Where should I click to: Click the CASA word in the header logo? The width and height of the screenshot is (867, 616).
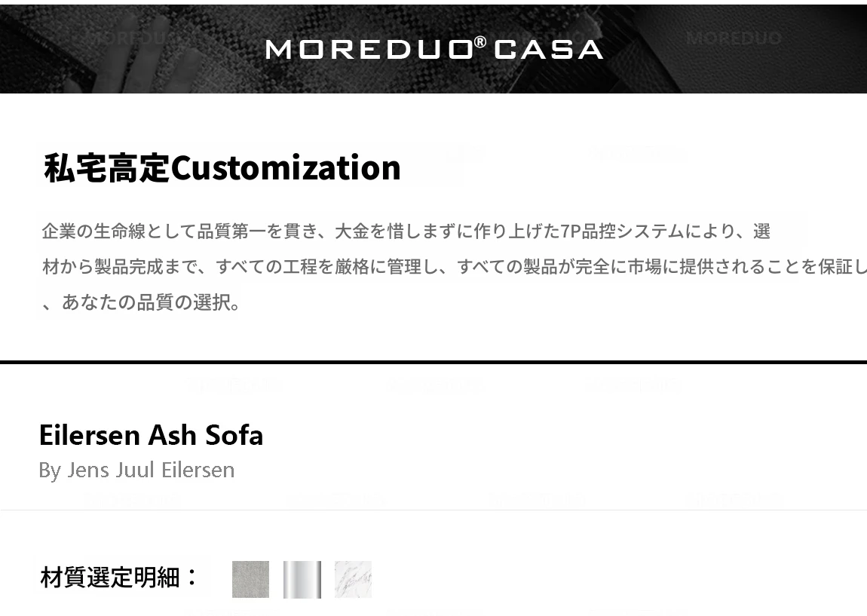tap(548, 50)
